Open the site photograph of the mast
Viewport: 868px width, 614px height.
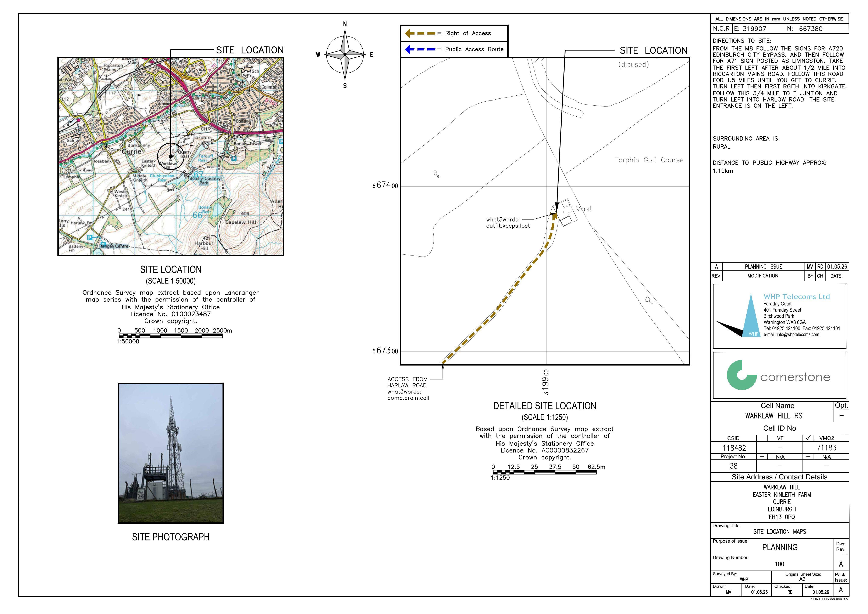coord(171,453)
